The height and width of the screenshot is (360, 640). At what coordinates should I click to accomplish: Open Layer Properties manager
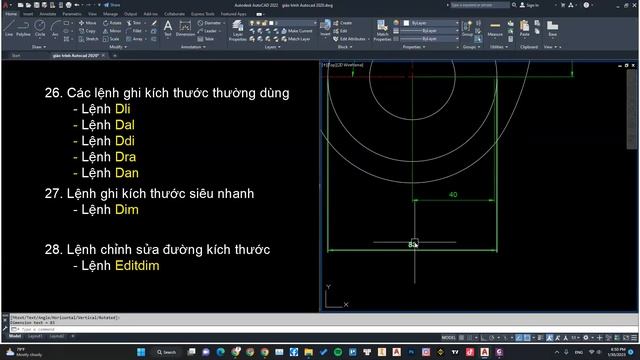click(237, 30)
